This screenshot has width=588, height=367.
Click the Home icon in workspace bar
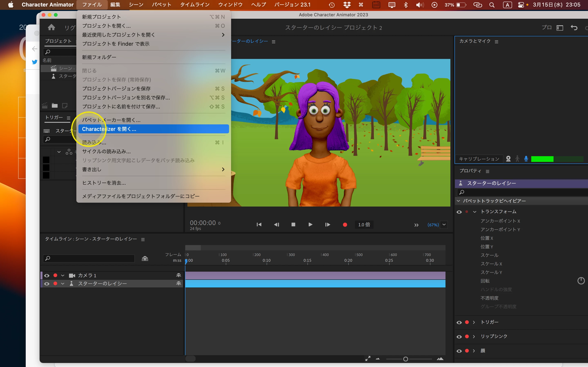tap(51, 27)
